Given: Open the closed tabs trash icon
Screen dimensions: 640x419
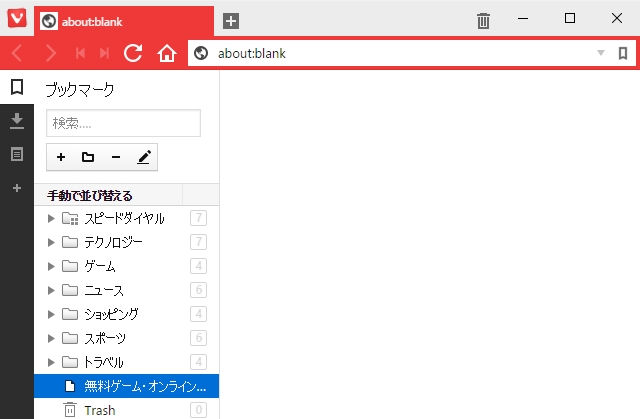Looking at the screenshot, I should click(x=483, y=20).
